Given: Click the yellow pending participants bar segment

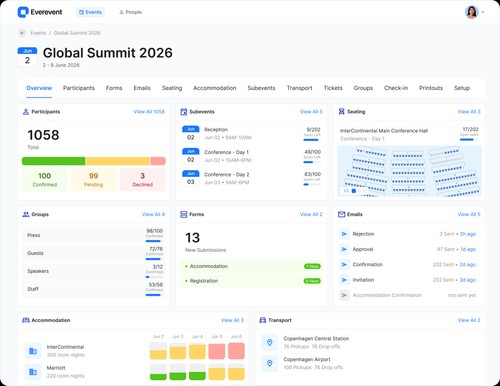Looking at the screenshot, I should (118, 161).
